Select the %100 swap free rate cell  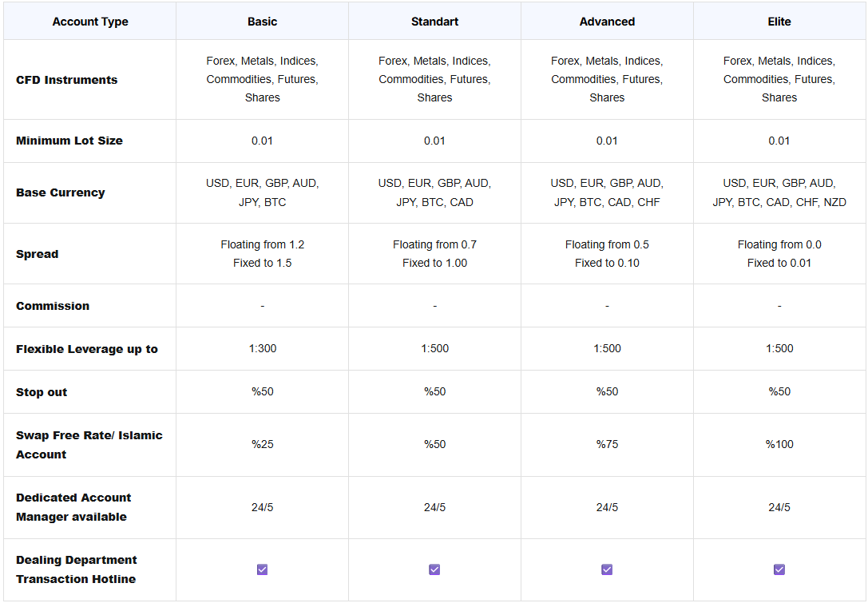tap(779, 444)
